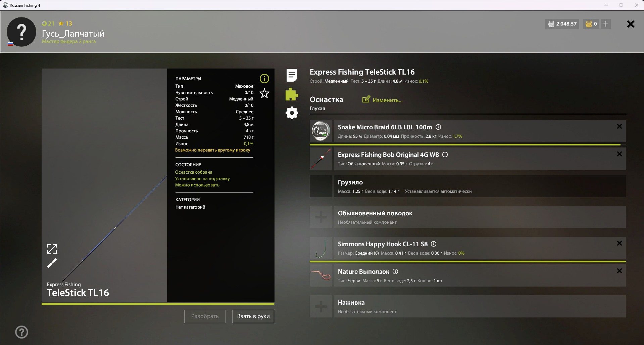The height and width of the screenshot is (345, 644).
Task: Click the Изменить rig edit link
Action: tap(383, 100)
